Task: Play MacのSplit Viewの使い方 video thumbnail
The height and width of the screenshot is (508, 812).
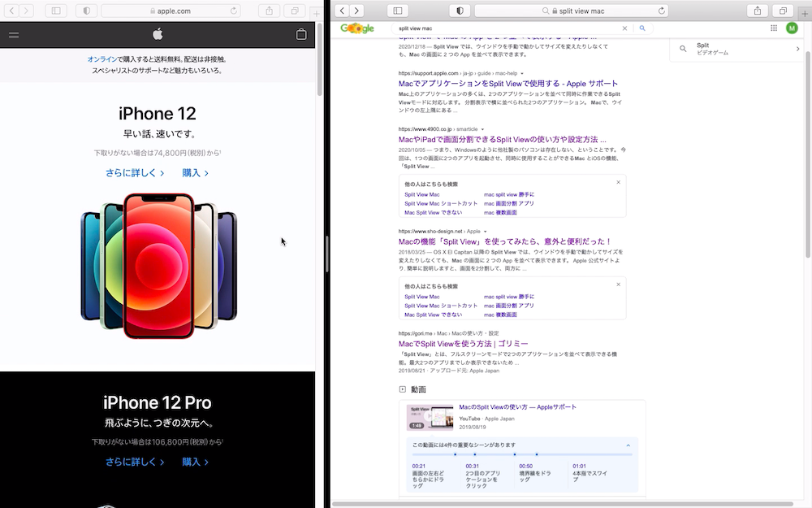Action: coord(430,417)
